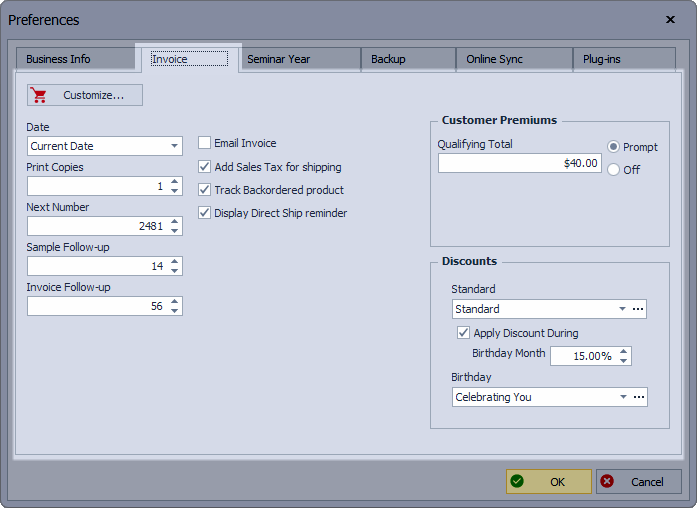Lower Birthday Month percentage down arrow
This screenshot has width=697, height=508.
(x=624, y=360)
